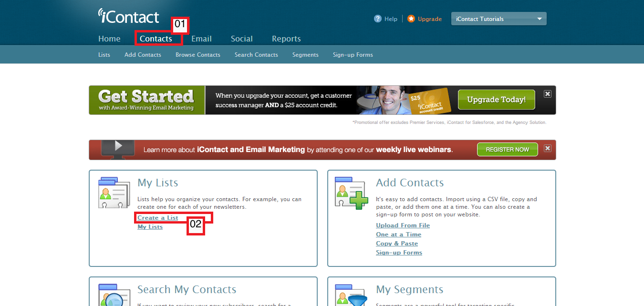This screenshot has width=644, height=306.
Task: Click the Search My Contacts magnifier icon
Action: click(114, 295)
